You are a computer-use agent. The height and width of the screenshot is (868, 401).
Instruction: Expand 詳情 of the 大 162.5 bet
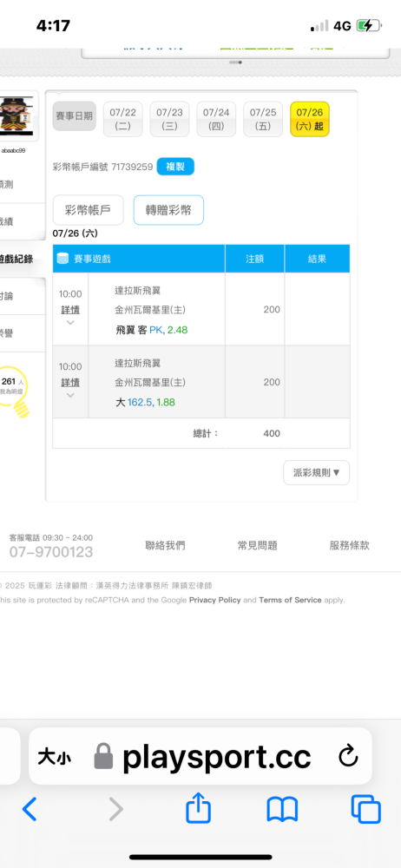[x=69, y=383]
